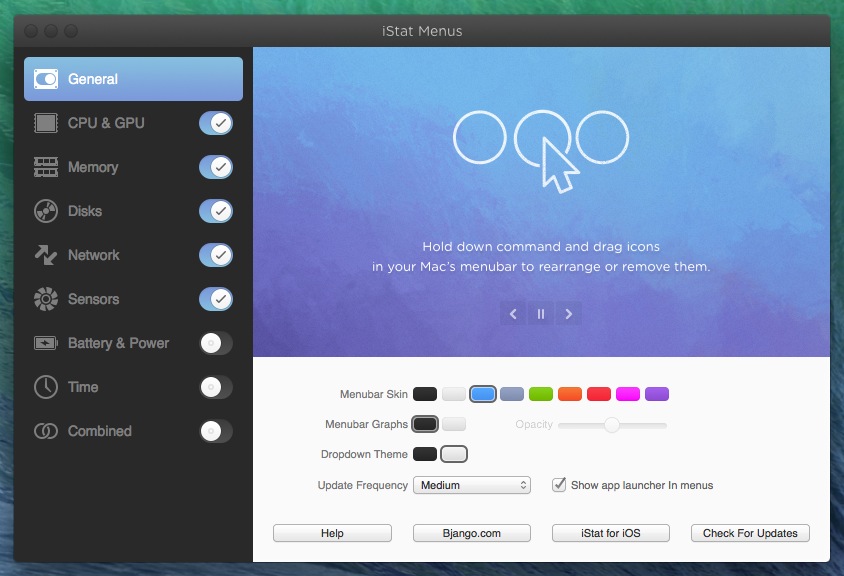The width and height of the screenshot is (844, 576).
Task: Open the Memory section label
Action: 93,167
